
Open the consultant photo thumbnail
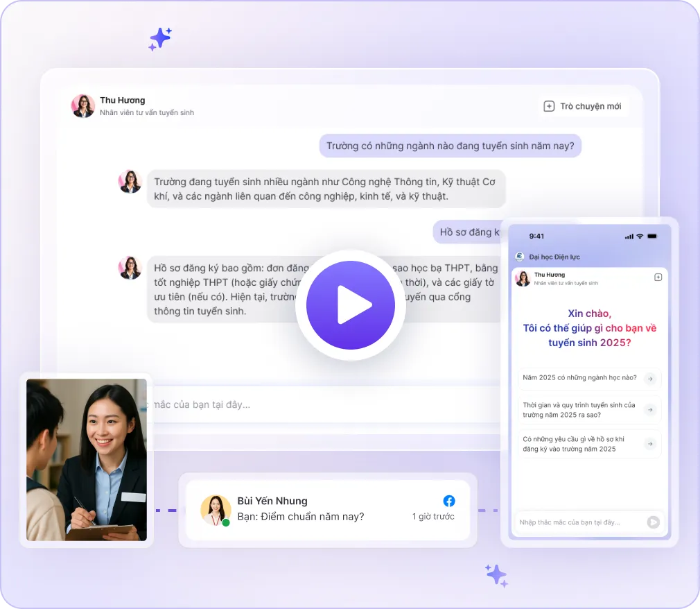coord(87,460)
